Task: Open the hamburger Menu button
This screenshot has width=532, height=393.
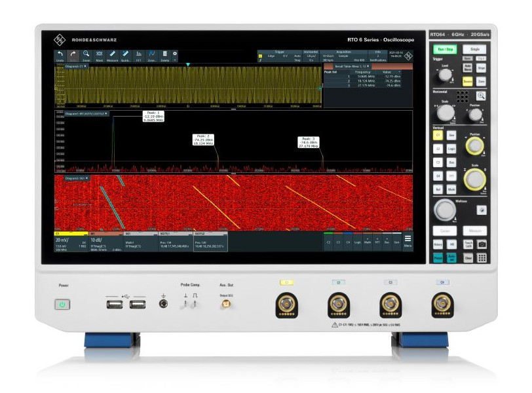Action: [408, 241]
